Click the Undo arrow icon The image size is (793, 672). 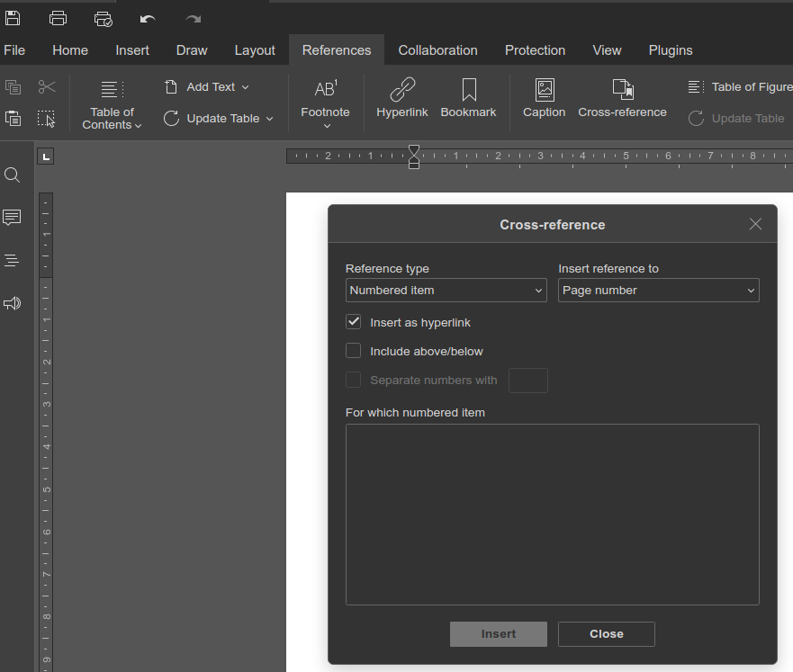[x=148, y=18]
